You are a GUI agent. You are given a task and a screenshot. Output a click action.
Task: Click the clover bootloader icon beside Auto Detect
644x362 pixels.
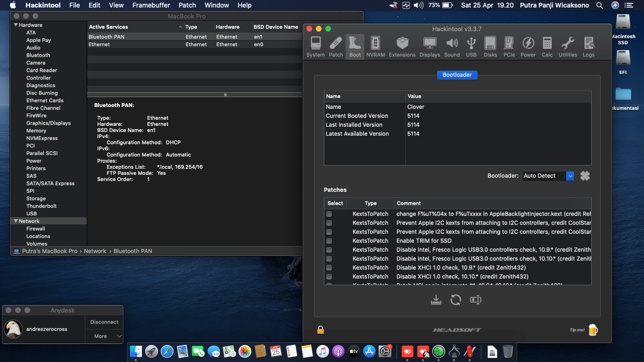(x=585, y=176)
